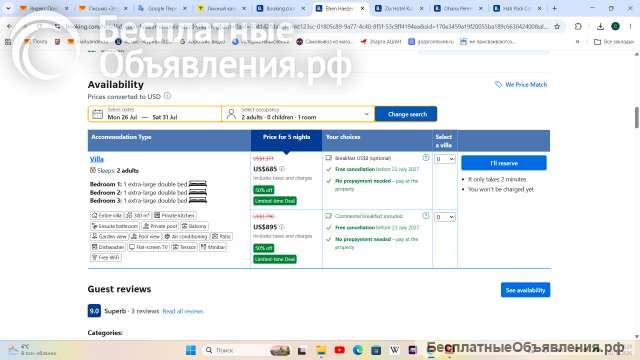Click the Dishwasher facility badge

[x=108, y=247]
